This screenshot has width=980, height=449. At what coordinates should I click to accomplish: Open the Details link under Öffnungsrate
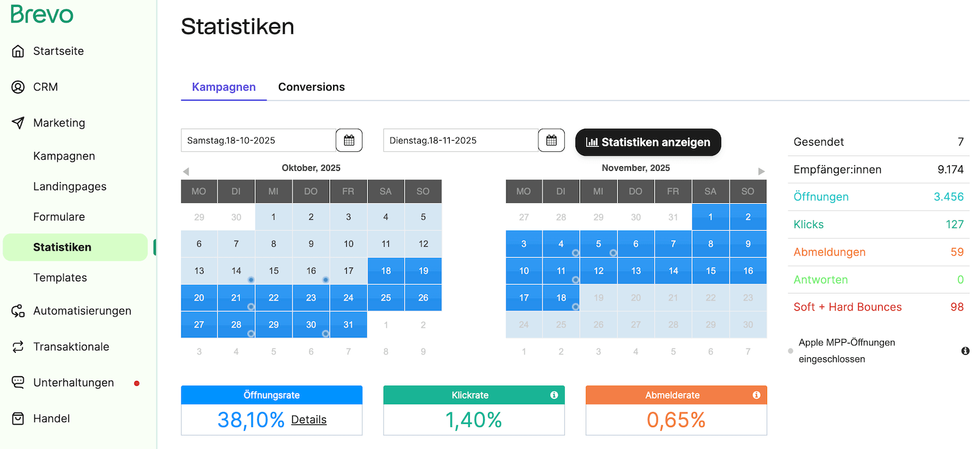tap(308, 419)
